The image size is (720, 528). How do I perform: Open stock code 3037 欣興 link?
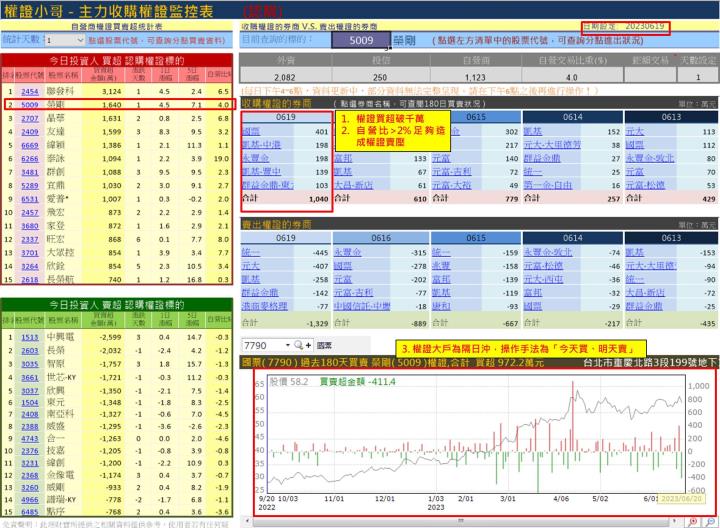[x=29, y=391]
